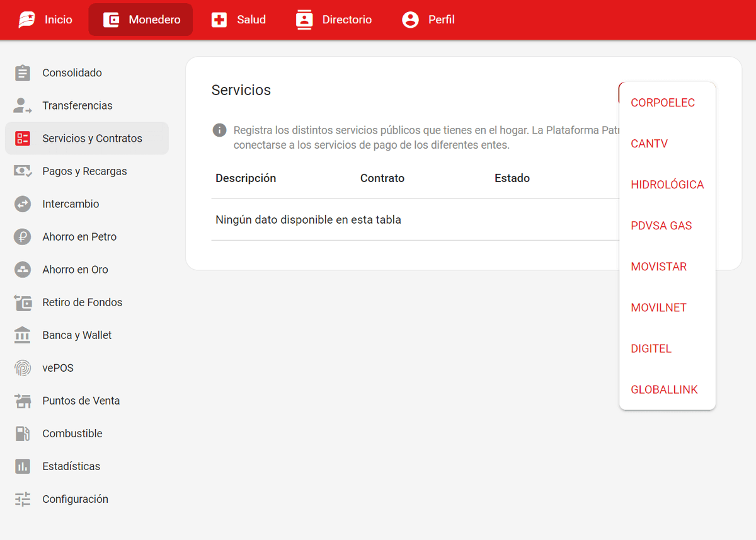Click the Retiro de Fondos wallet icon

[x=23, y=302]
